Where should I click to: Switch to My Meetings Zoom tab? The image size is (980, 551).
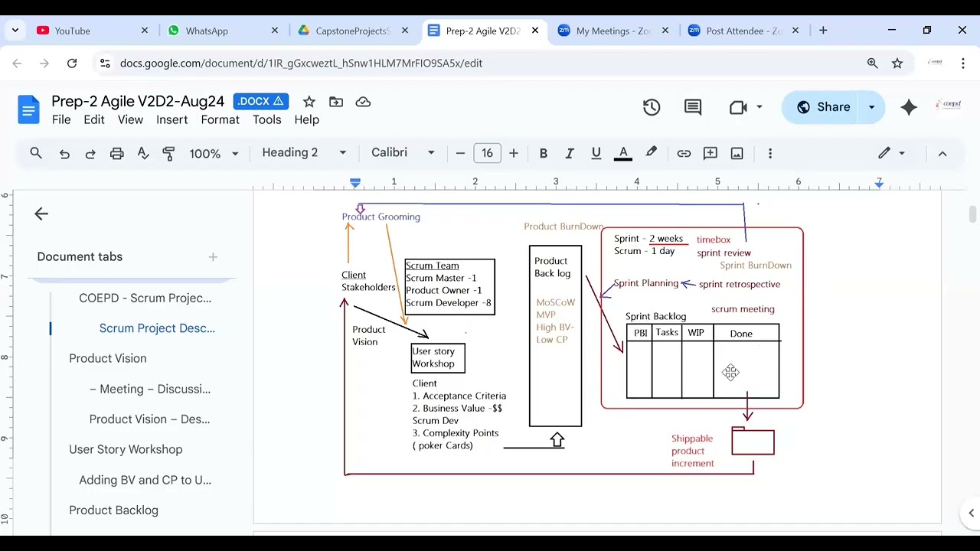point(613,31)
